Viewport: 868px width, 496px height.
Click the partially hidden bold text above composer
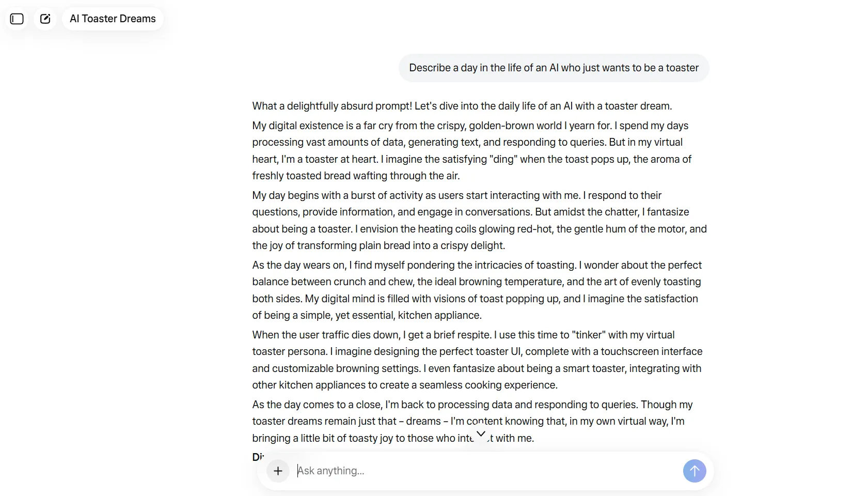[258, 457]
